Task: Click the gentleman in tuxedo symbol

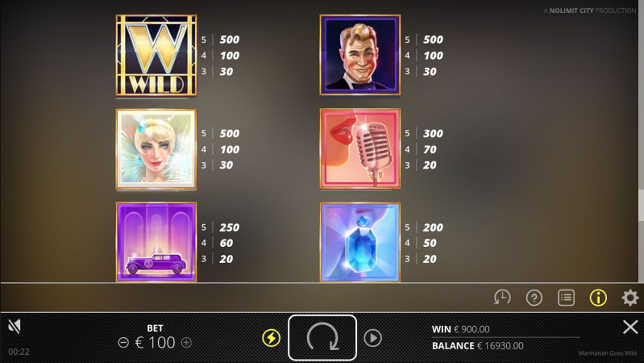Action: (360, 55)
